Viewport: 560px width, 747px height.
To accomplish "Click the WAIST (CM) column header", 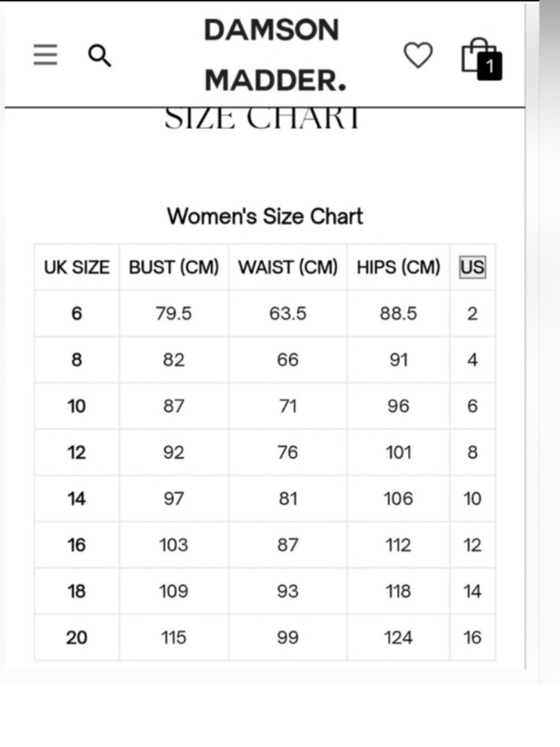I will [288, 267].
